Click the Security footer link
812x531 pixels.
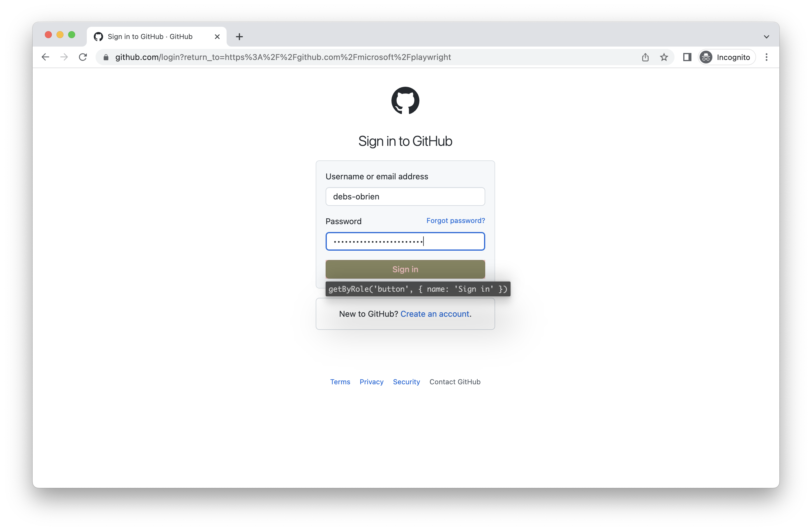click(x=407, y=382)
